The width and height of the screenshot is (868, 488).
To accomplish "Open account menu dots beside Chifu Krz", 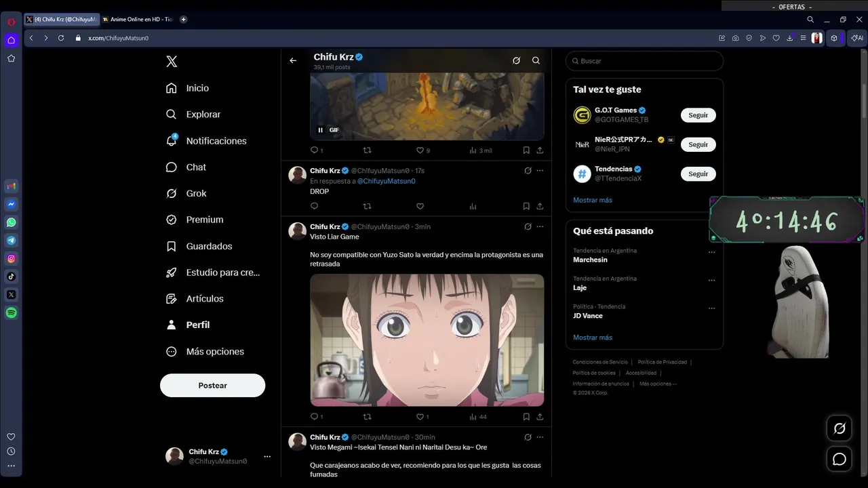I will tap(267, 457).
